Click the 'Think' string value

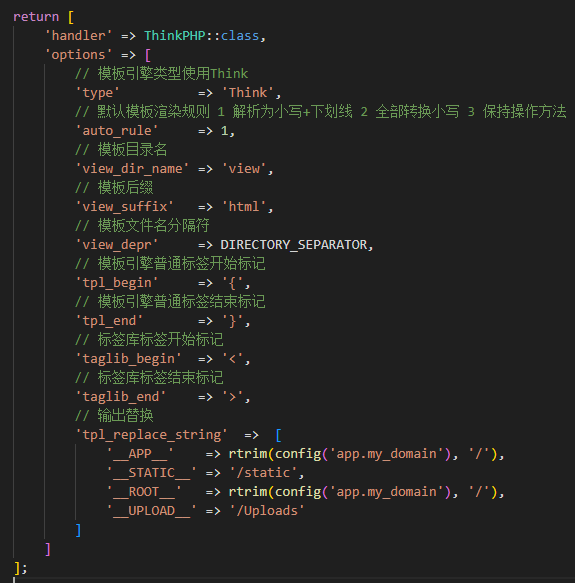coord(248,93)
